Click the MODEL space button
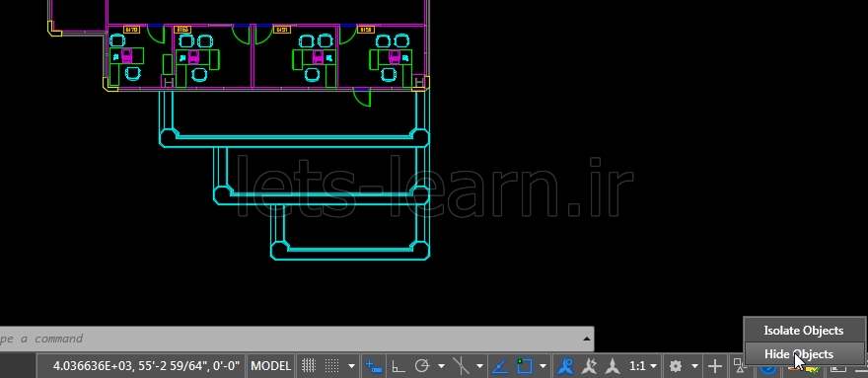Viewport: 868px width, 378px height. (x=270, y=366)
